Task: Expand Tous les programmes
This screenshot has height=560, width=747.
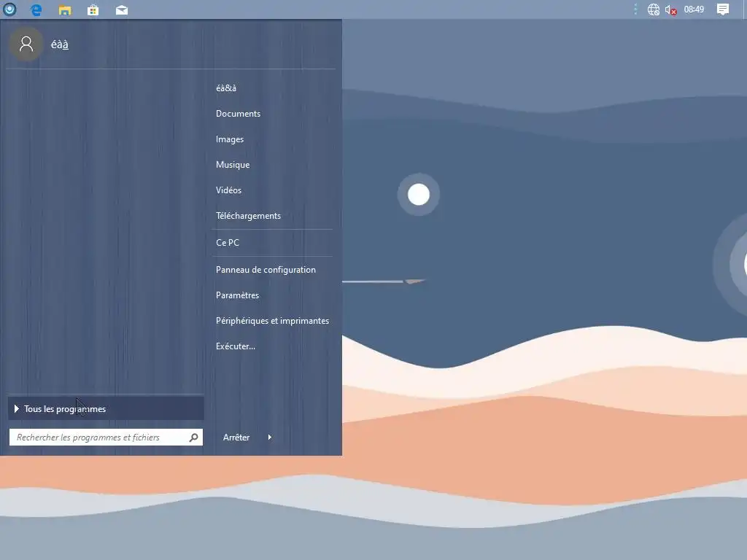Action: (106, 408)
